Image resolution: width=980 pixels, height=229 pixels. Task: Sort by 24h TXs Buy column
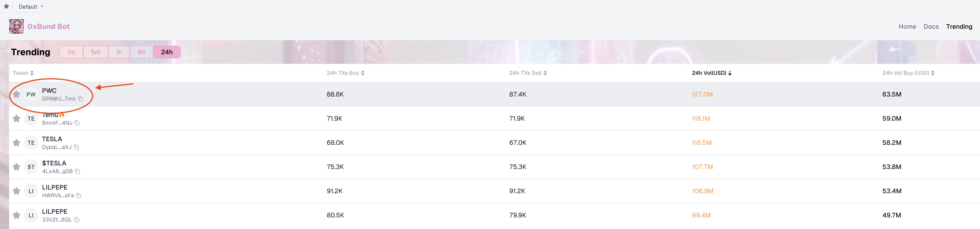coord(345,73)
